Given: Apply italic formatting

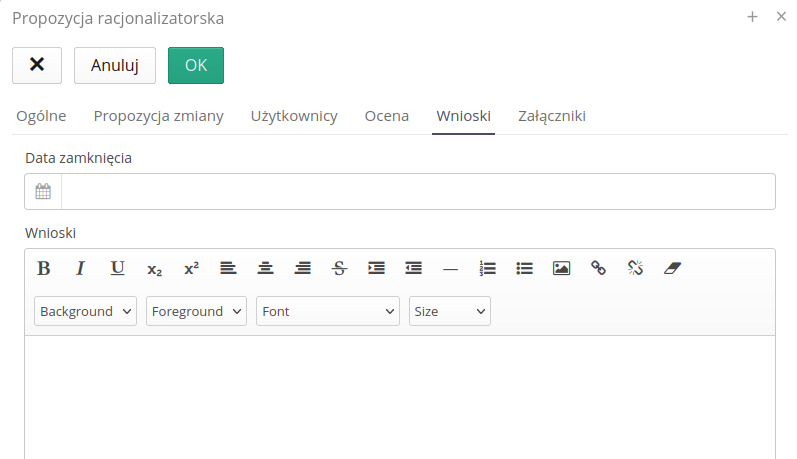Looking at the screenshot, I should point(80,268).
